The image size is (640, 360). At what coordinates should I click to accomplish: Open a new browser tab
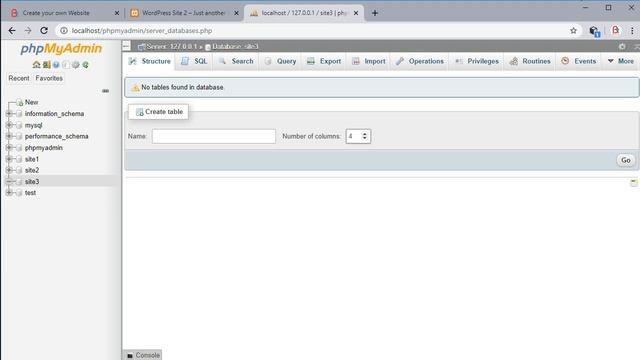click(x=375, y=13)
